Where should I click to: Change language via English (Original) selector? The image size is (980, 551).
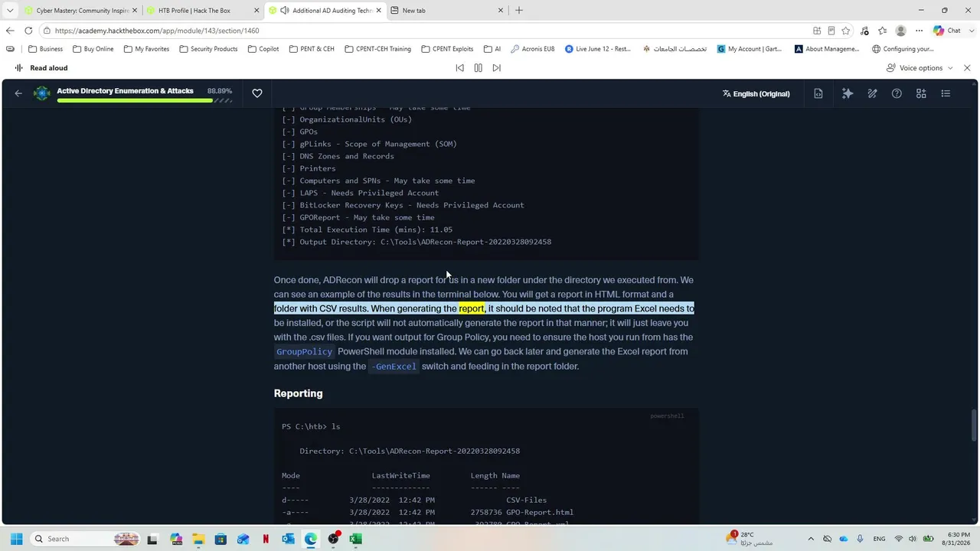(x=756, y=93)
